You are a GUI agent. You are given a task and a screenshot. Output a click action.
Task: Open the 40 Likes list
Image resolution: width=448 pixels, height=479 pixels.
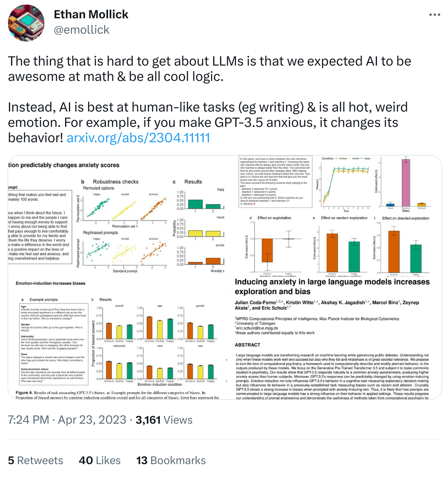click(100, 460)
